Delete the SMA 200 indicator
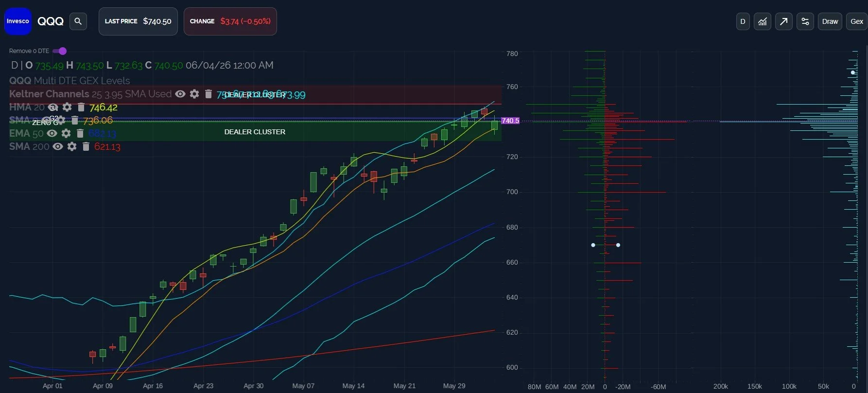868x393 pixels. [x=86, y=146]
